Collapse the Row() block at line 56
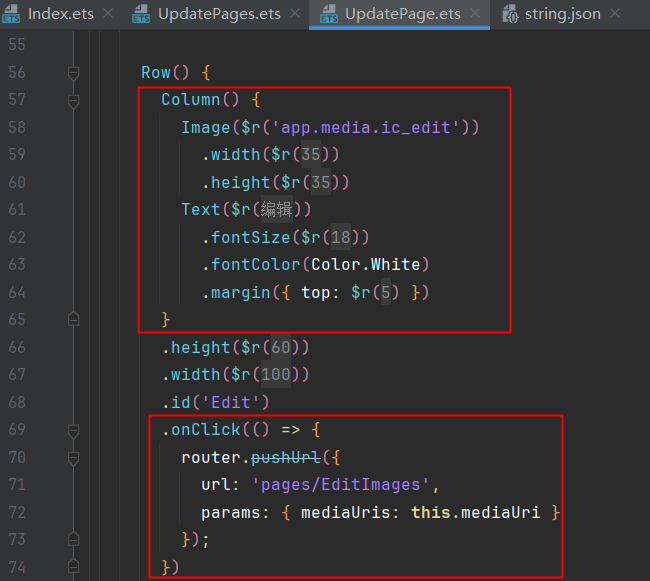 pos(73,73)
